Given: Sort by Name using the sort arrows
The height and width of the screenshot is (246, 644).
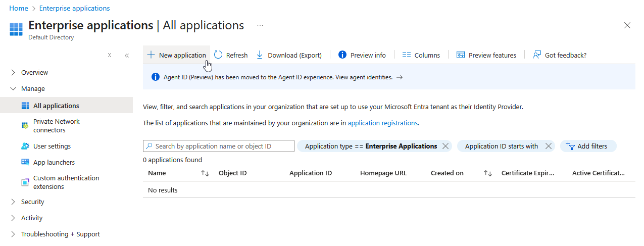Looking at the screenshot, I should (205, 173).
